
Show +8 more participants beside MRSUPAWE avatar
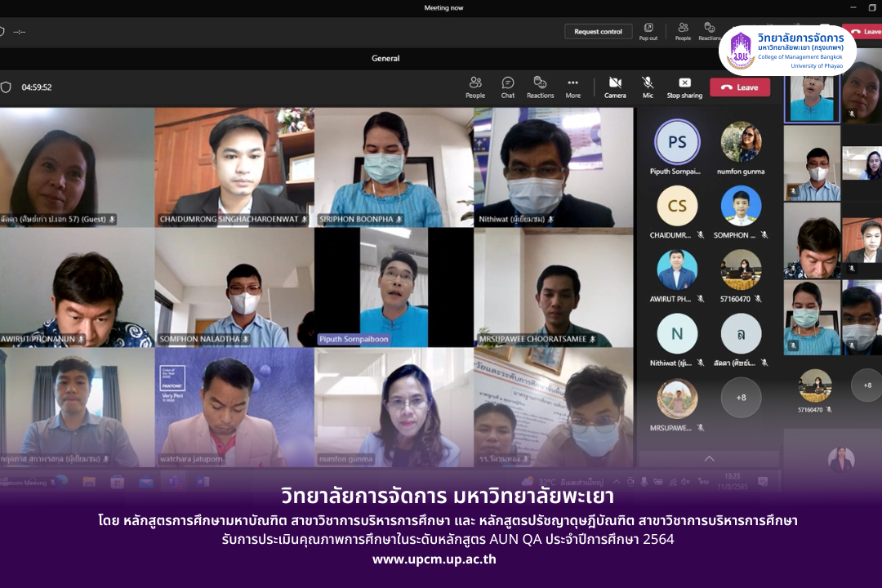click(741, 398)
